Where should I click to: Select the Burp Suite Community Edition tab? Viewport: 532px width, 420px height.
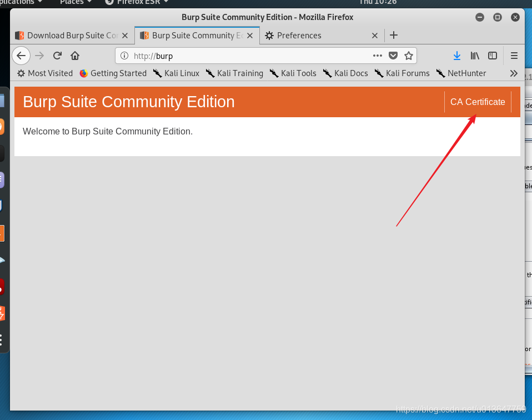point(197,36)
